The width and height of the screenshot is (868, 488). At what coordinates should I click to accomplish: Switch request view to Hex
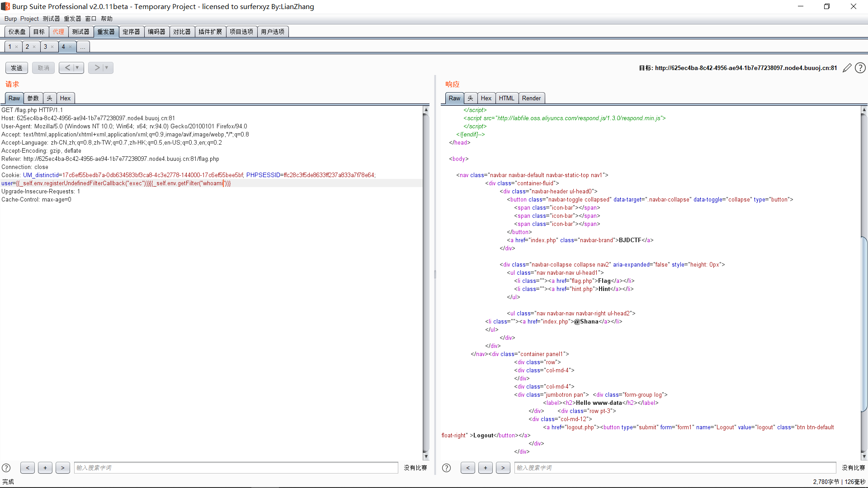(x=65, y=99)
